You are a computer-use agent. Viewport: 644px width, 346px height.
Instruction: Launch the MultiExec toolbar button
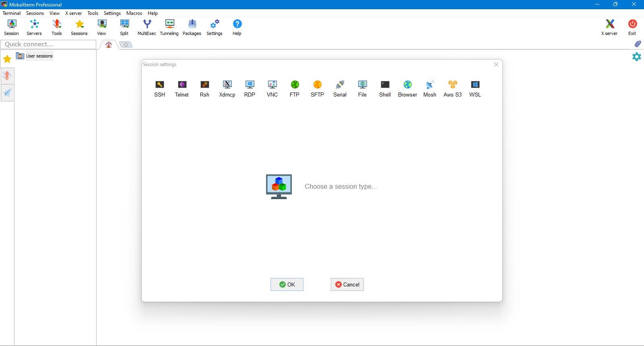click(147, 27)
